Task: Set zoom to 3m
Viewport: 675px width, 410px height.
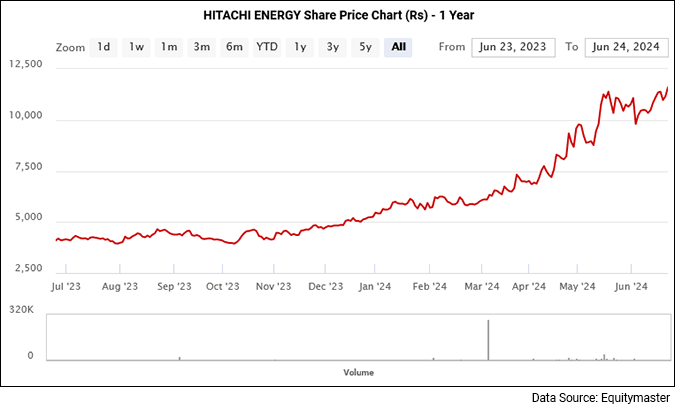Action: click(201, 47)
